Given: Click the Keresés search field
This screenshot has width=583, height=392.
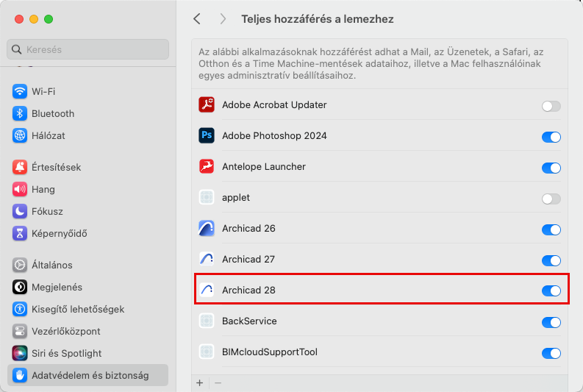Looking at the screenshot, I should 87,49.
